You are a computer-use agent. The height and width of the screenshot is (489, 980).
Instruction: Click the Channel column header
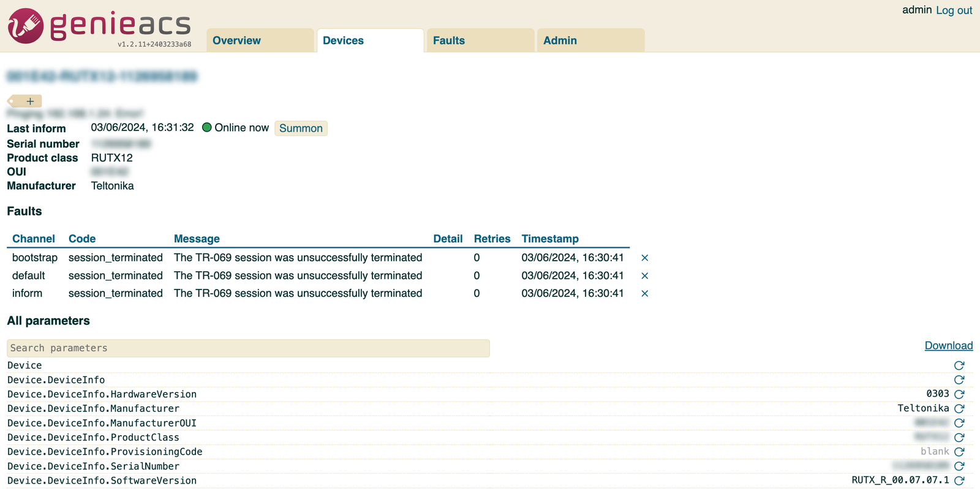click(x=34, y=239)
